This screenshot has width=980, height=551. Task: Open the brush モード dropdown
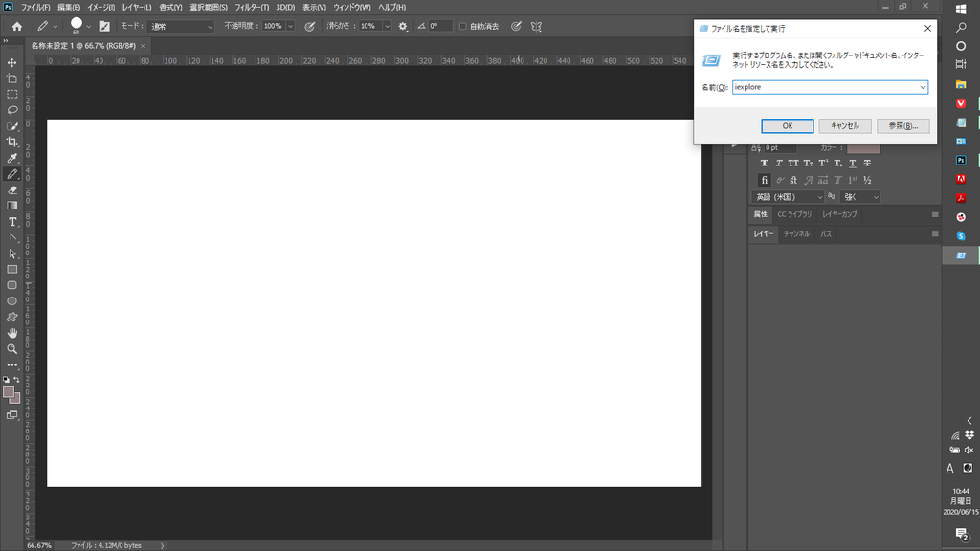coord(181,26)
